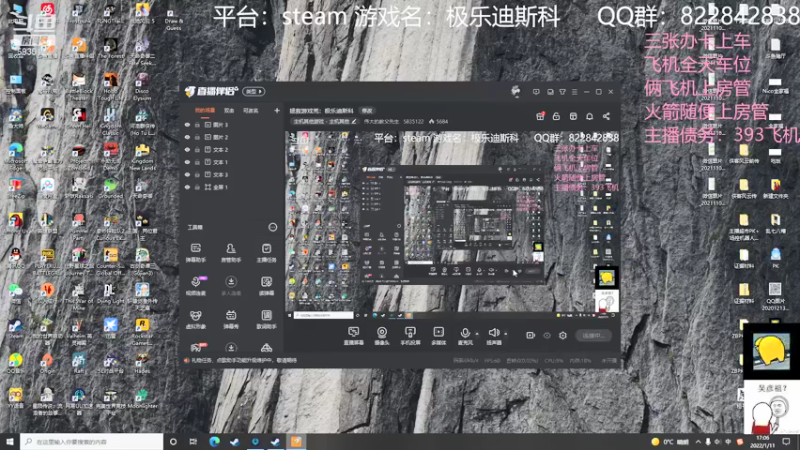
Task: Switch to the second scene tab
Action: coord(229,110)
